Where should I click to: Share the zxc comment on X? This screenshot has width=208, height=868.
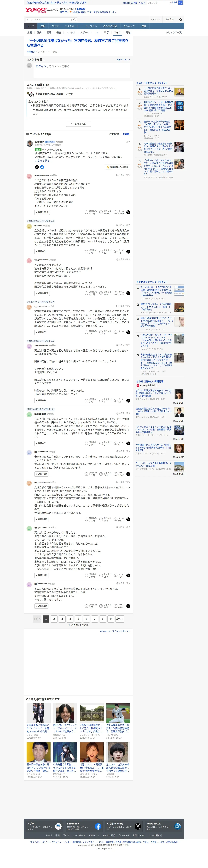pyautogui.click(x=128, y=401)
